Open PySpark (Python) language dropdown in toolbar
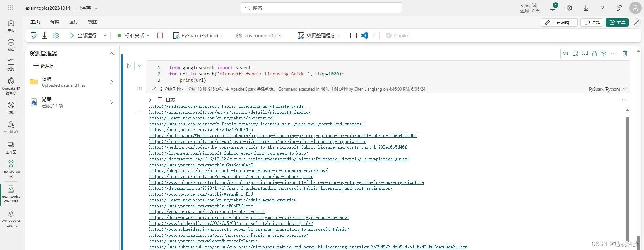Image resolution: width=644 pixels, height=250 pixels. click(x=198, y=35)
